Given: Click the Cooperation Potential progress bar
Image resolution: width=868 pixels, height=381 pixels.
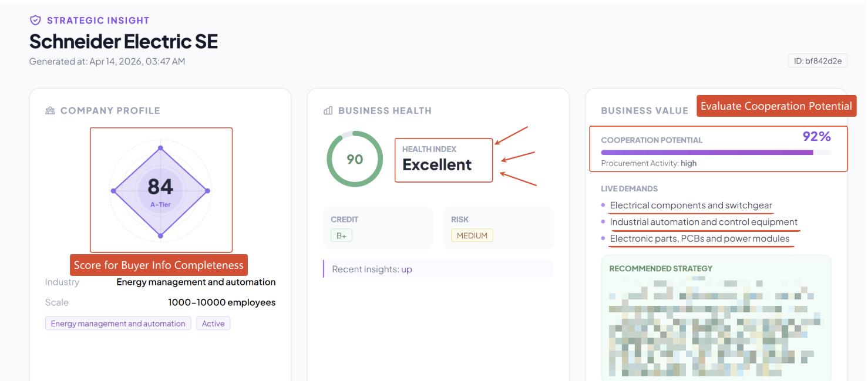Looking at the screenshot, I should 716,153.
